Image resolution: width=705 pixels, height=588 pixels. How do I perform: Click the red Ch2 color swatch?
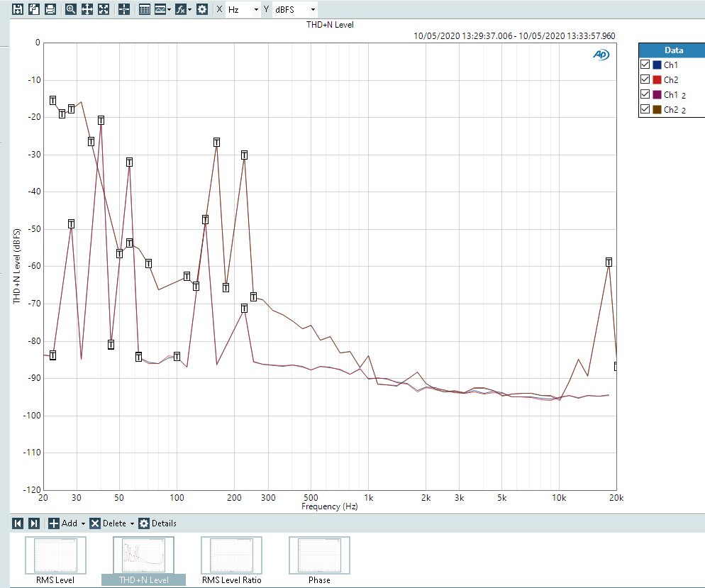pos(657,79)
